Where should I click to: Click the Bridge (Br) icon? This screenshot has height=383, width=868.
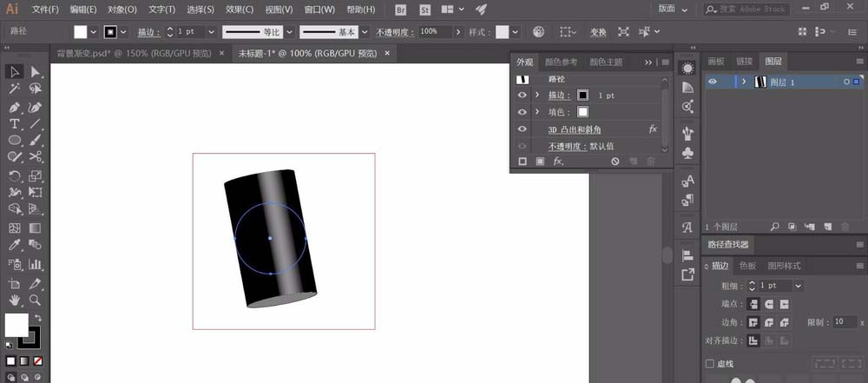coord(399,10)
